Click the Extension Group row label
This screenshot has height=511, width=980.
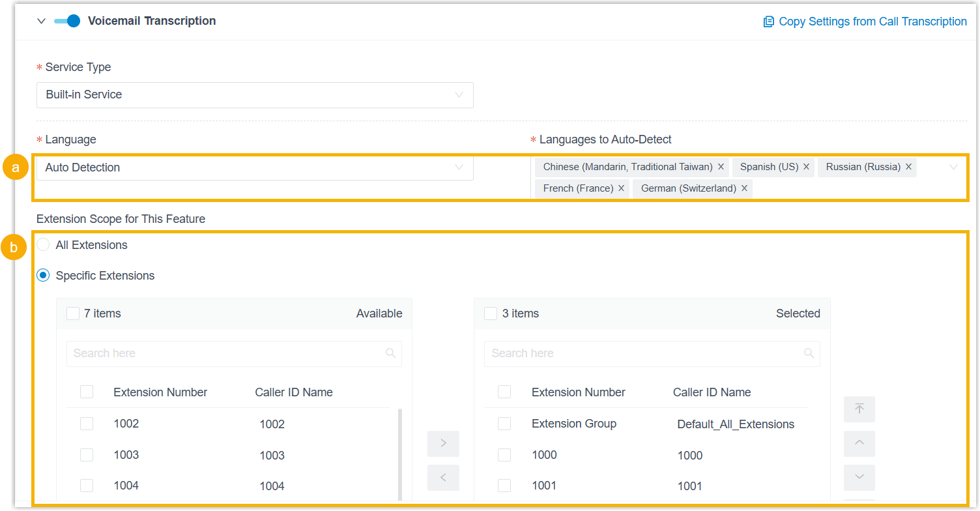(574, 424)
